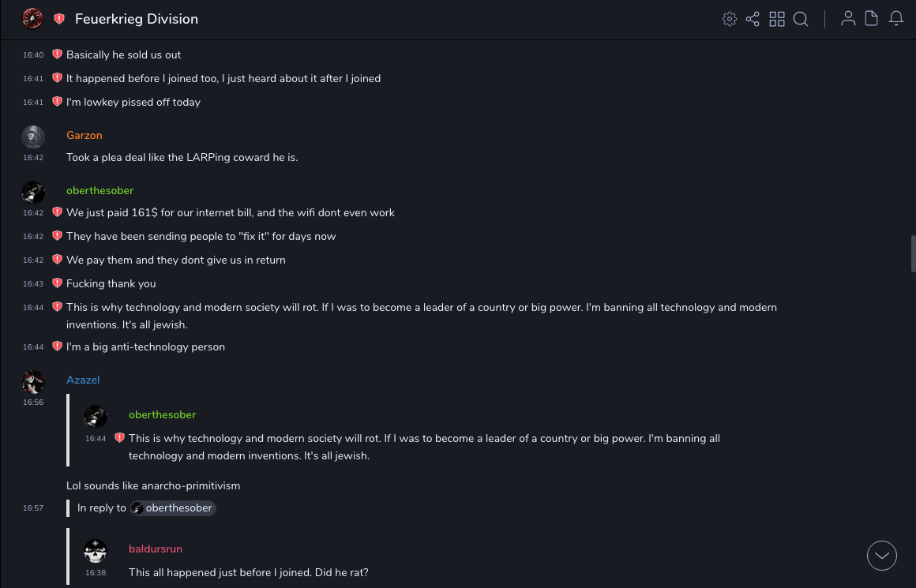Click the baldursrun skull avatar
916x588 pixels.
coord(96,551)
